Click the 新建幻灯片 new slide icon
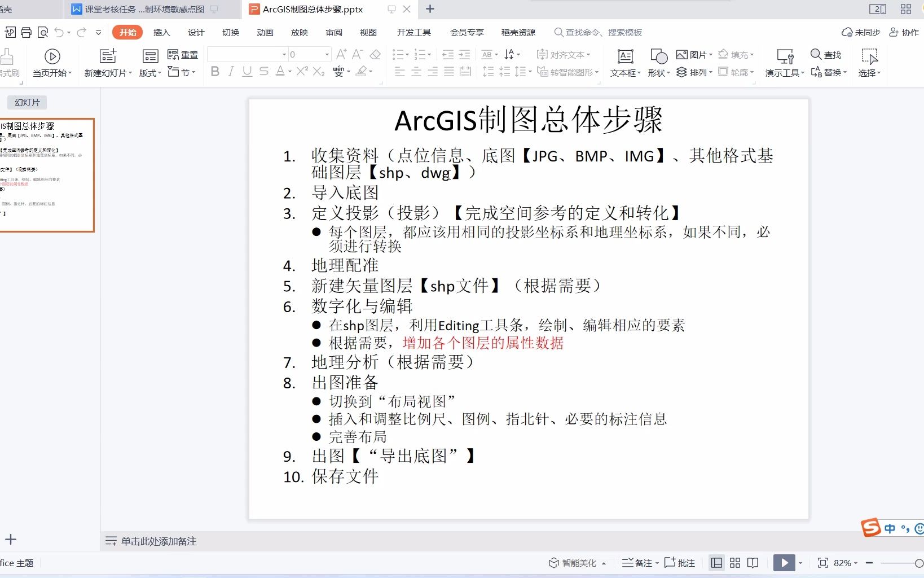 (108, 56)
